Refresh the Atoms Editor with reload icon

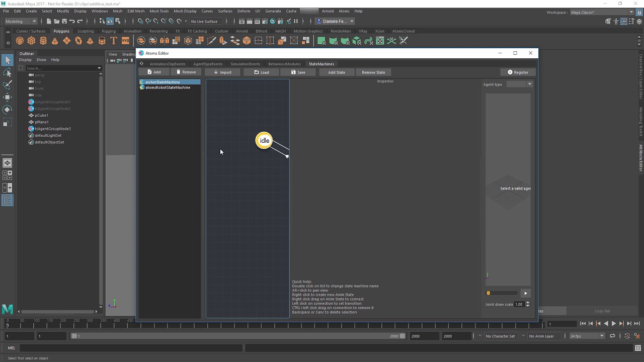tap(141, 64)
